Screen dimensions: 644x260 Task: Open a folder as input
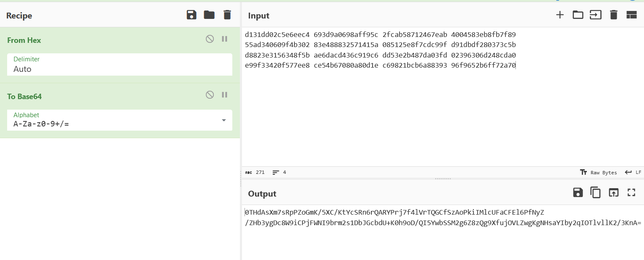[578, 15]
